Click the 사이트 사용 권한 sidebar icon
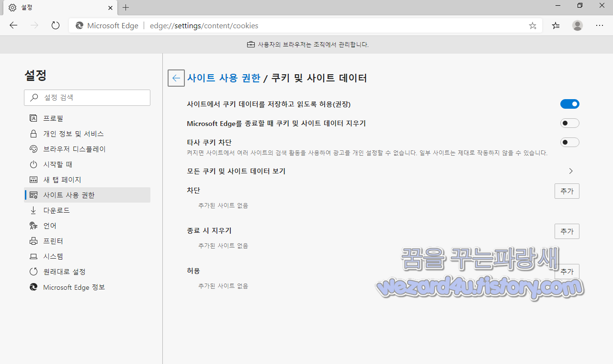 [x=34, y=195]
